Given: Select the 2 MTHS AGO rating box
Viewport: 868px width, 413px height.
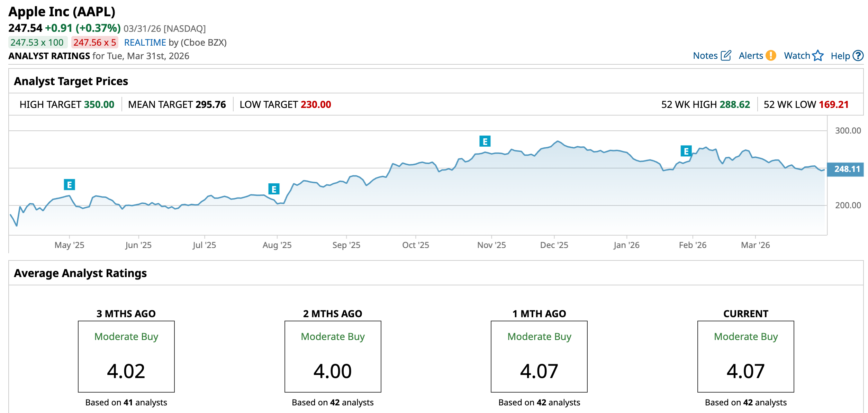Looking at the screenshot, I should click(333, 356).
